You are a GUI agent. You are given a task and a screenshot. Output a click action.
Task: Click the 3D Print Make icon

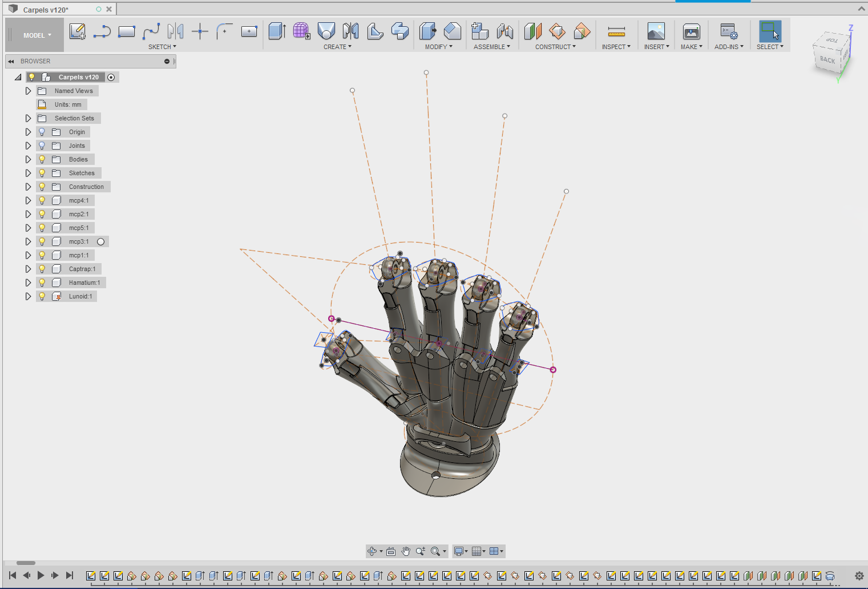(691, 31)
